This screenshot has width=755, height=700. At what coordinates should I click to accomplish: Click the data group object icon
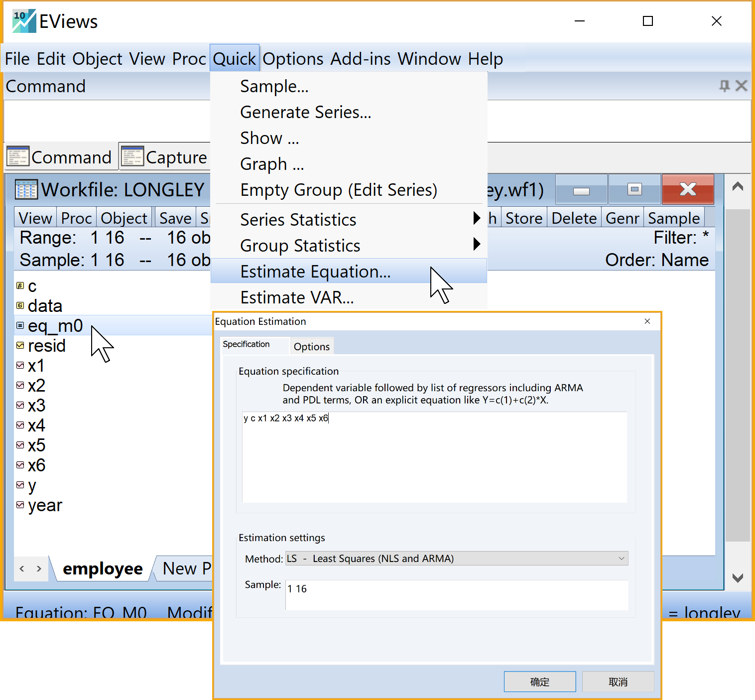[x=20, y=305]
